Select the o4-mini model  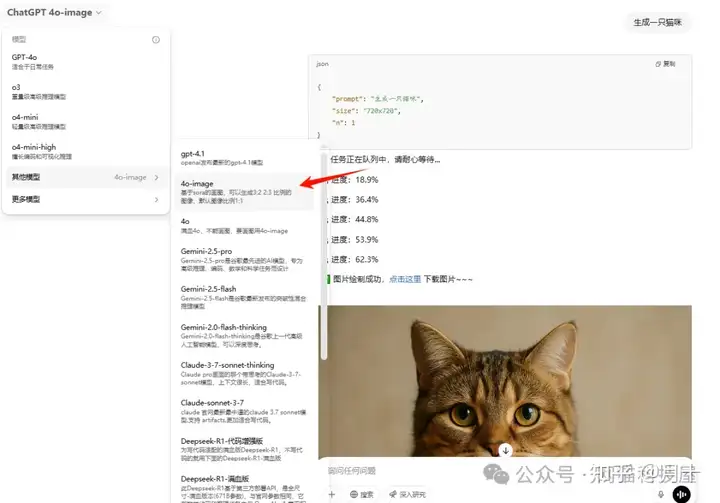pos(86,121)
